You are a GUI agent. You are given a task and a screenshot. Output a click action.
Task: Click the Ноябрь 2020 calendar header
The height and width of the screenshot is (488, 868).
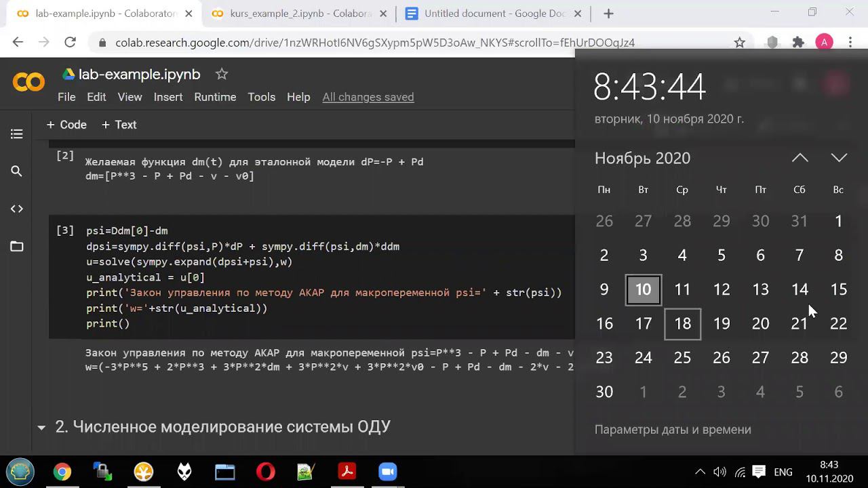click(642, 158)
